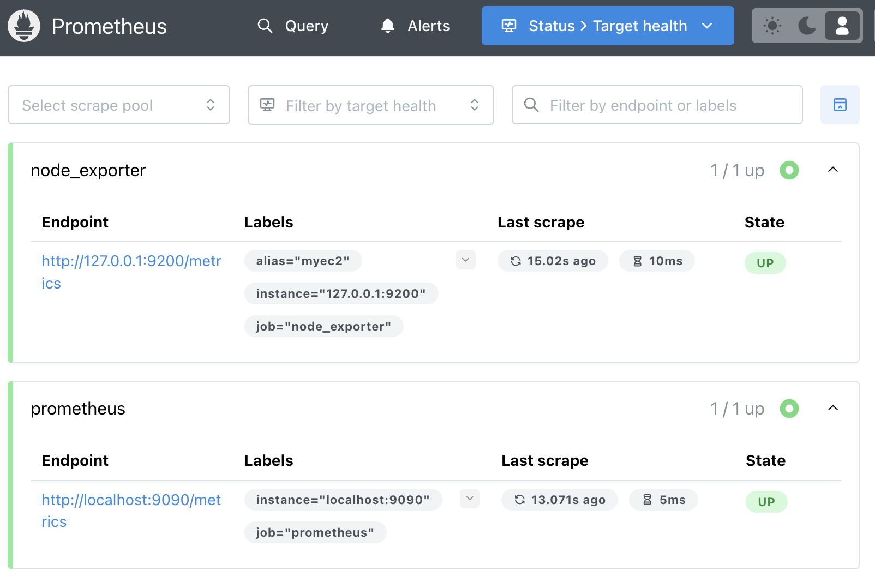Click the 10ms scrape duration badge
This screenshot has width=875, height=588.
pyautogui.click(x=657, y=261)
